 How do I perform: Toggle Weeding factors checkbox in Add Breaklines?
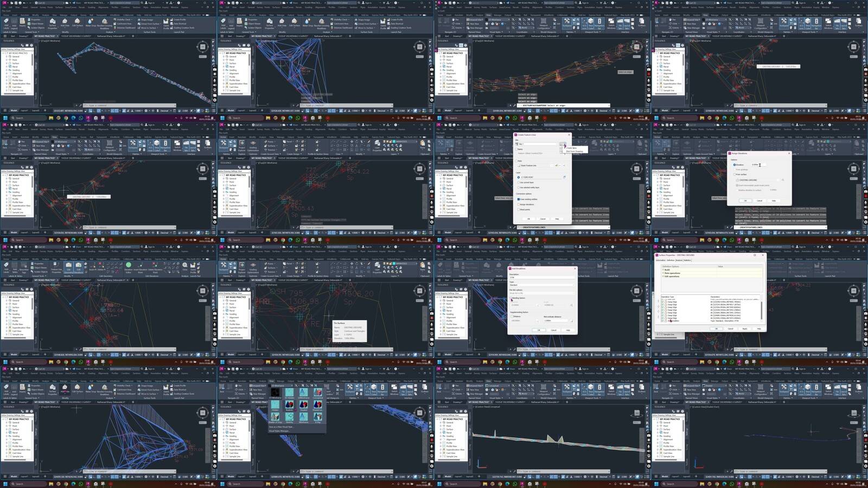pos(511,298)
